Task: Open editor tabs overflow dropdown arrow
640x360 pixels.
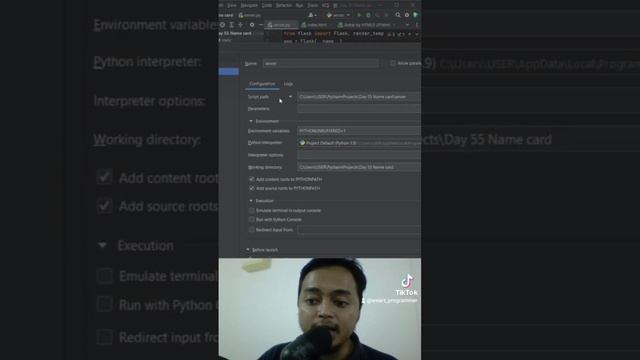Action: (x=407, y=25)
